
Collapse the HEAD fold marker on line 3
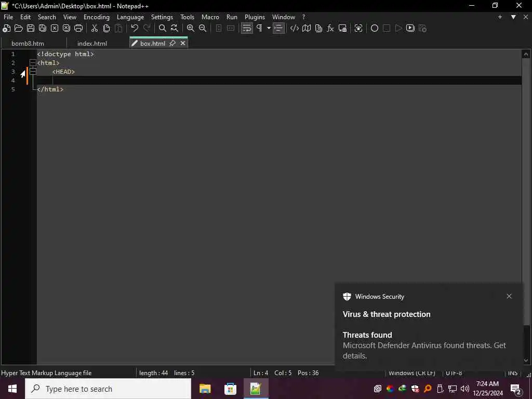click(x=33, y=72)
